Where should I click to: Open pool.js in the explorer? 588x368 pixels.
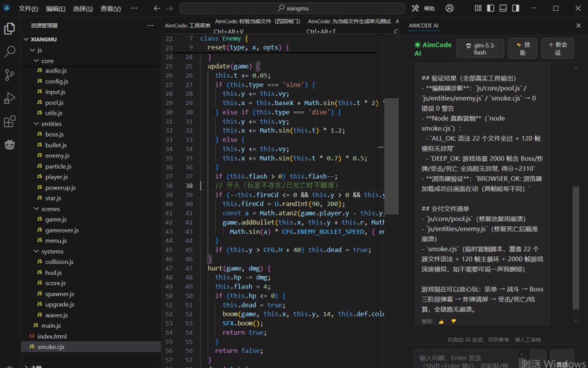click(54, 103)
